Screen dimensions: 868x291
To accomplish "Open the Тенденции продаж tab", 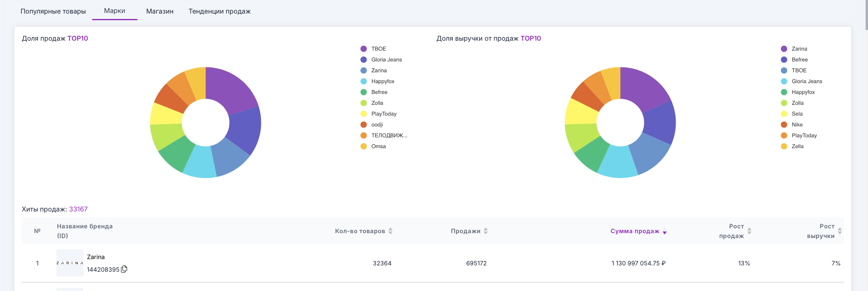I will point(219,11).
